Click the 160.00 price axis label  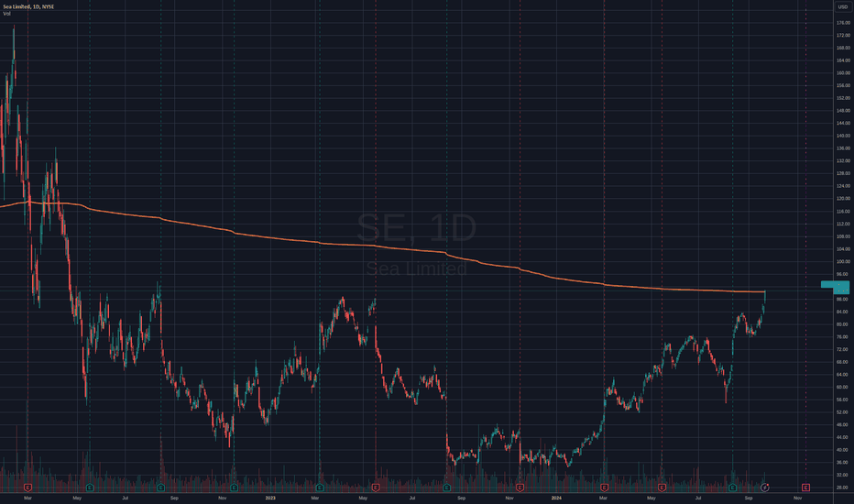coord(843,73)
